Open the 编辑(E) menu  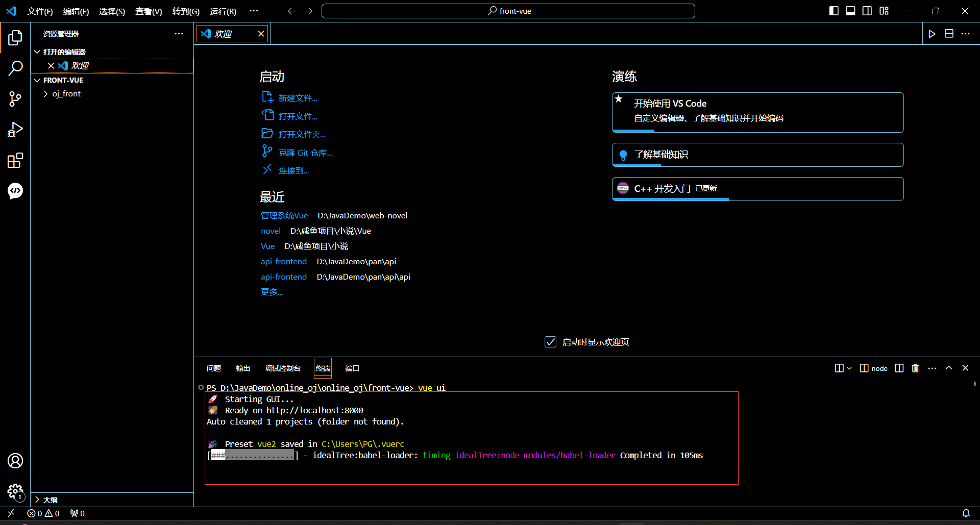76,11
